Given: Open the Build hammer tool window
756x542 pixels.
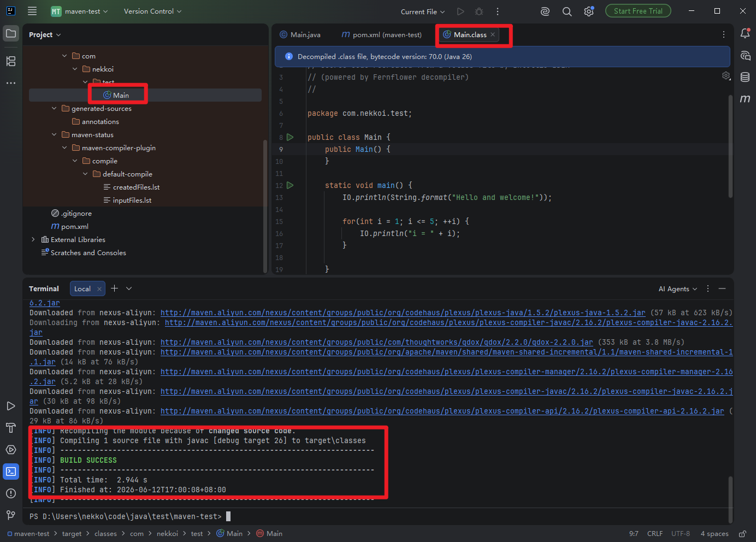Looking at the screenshot, I should [x=11, y=428].
